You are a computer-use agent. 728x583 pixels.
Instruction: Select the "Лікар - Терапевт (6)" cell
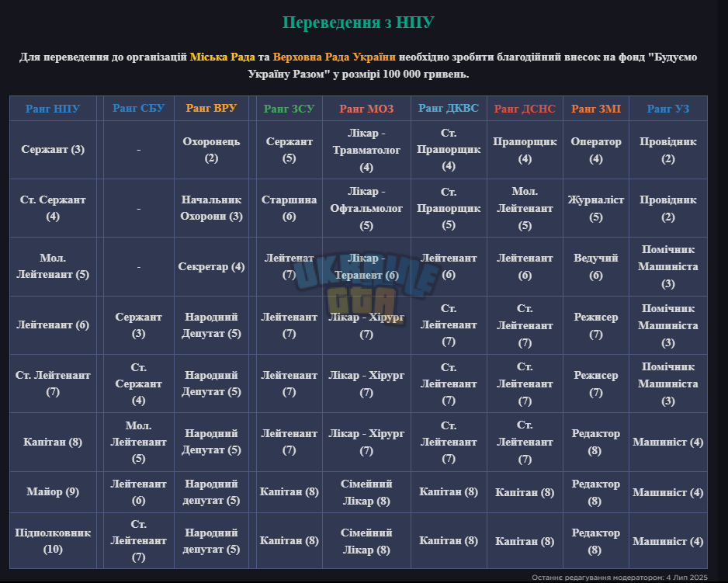click(366, 266)
